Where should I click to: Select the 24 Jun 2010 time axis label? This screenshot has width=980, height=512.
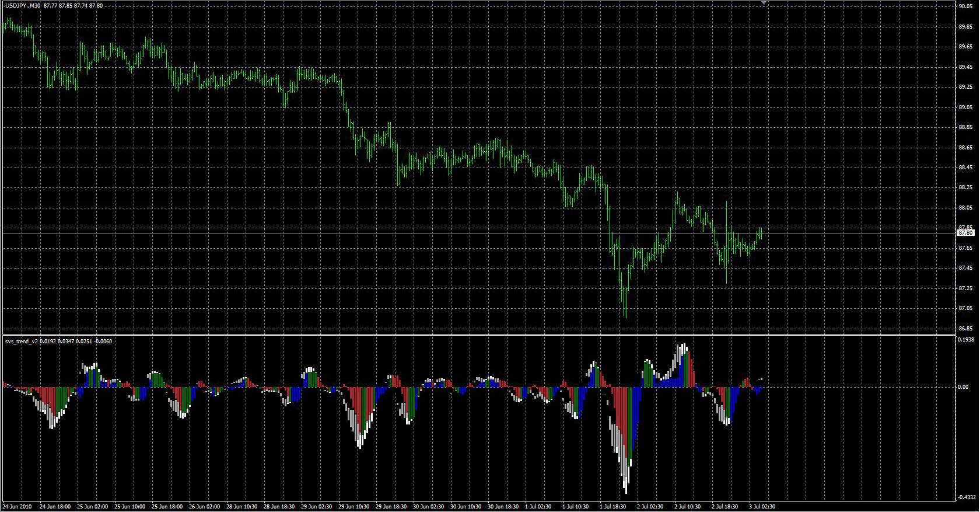tap(17, 506)
